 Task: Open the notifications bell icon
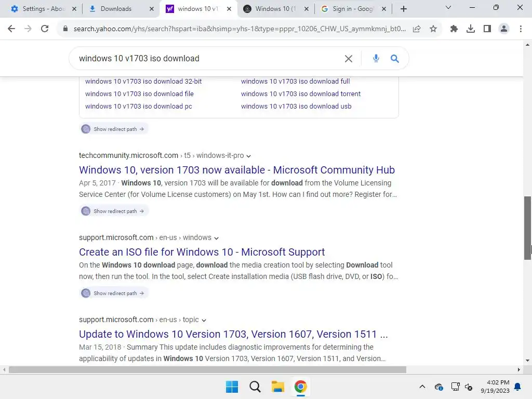pos(517,387)
